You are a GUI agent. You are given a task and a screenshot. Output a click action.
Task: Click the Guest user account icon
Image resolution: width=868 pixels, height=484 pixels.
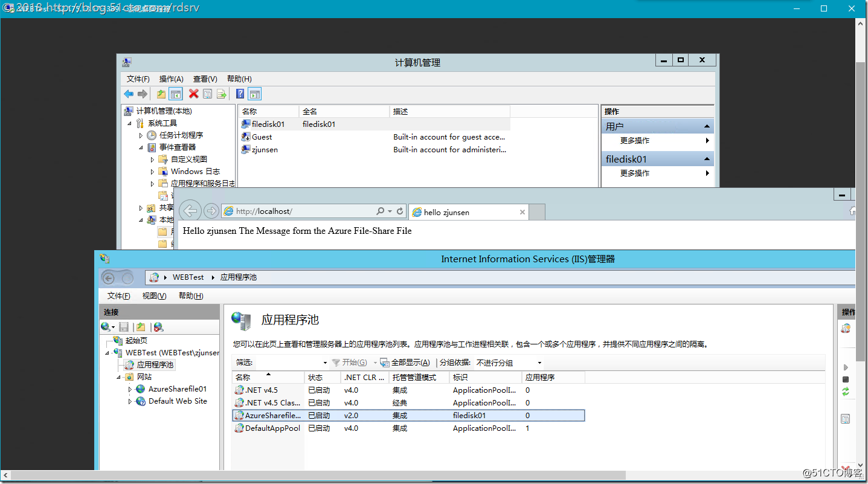coord(246,137)
